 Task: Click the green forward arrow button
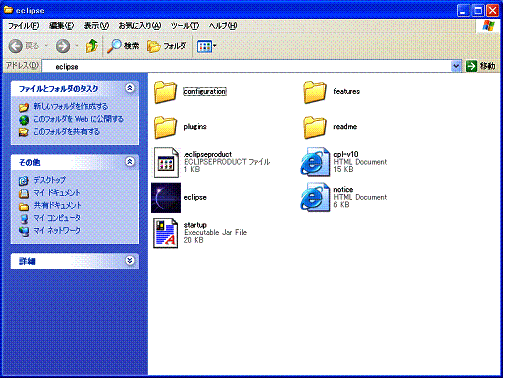[x=63, y=46]
